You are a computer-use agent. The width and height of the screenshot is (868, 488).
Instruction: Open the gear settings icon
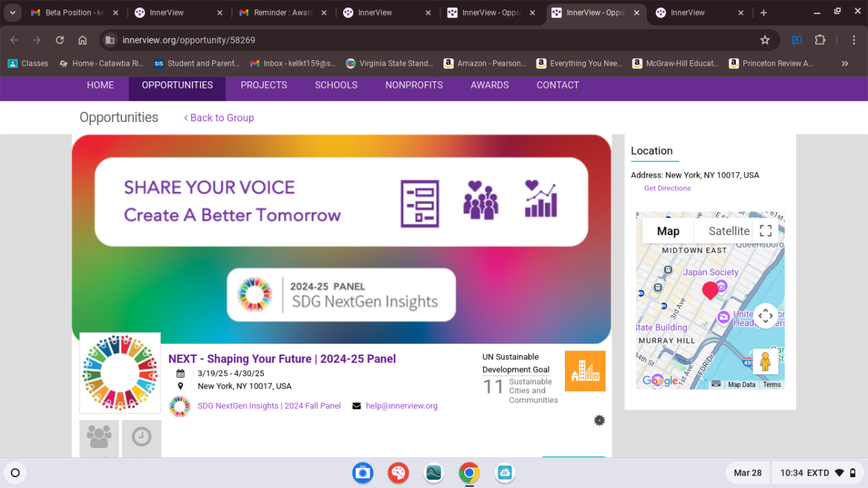(x=599, y=420)
